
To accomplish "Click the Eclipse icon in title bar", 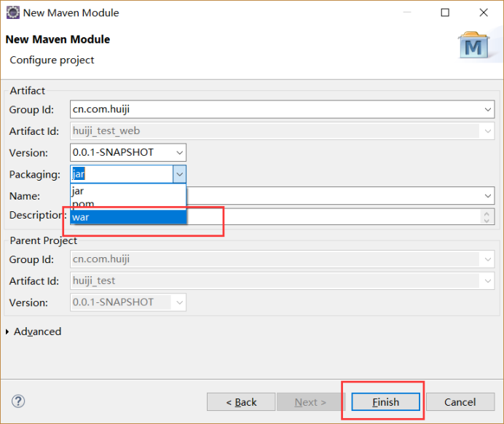I will coord(13,13).
